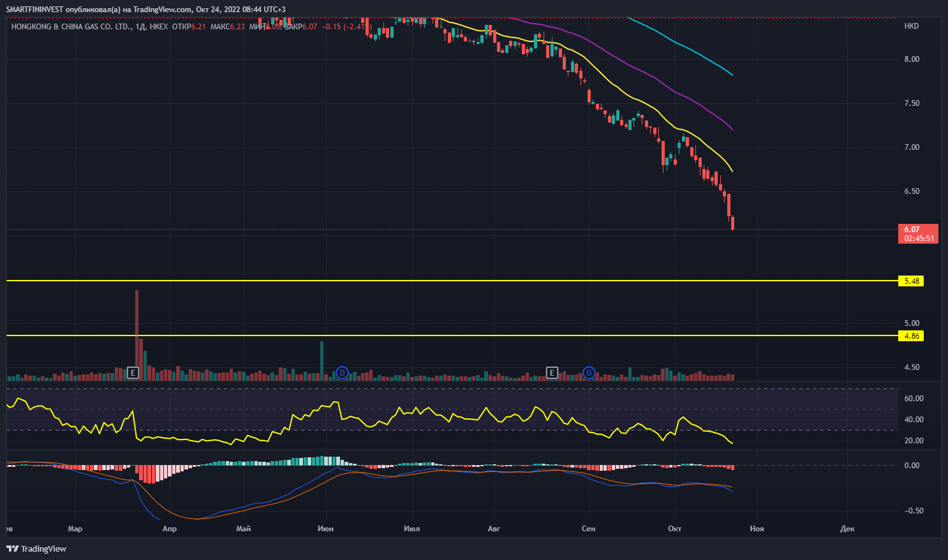948x560 pixels.
Task: Click the Окт month on time axis
Action: click(674, 529)
